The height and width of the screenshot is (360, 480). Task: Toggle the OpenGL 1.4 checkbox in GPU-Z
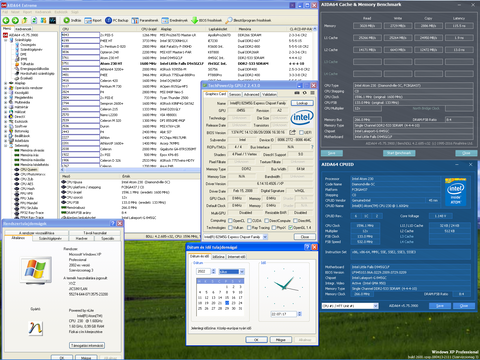click(290, 228)
